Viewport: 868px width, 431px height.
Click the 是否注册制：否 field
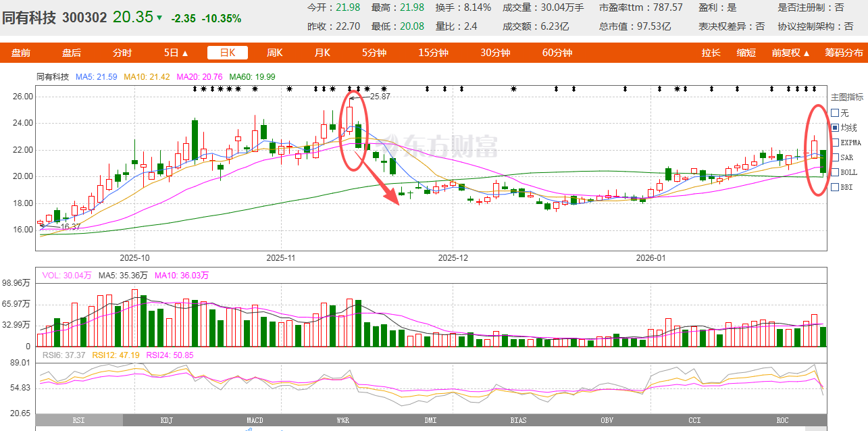tap(811, 7)
